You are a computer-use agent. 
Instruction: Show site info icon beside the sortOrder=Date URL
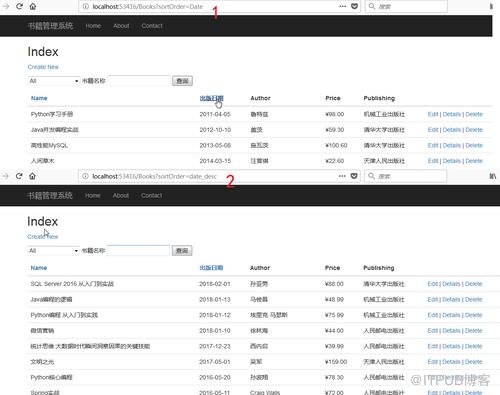point(86,6)
